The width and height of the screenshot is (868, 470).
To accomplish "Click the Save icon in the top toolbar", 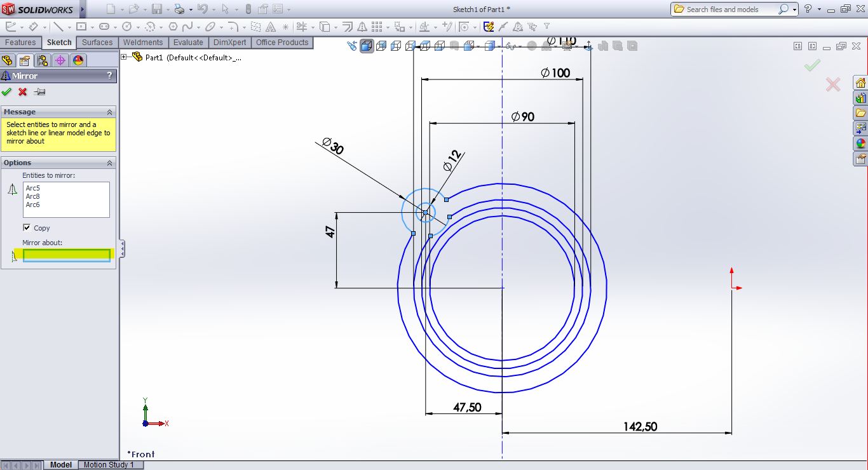I will [156, 10].
